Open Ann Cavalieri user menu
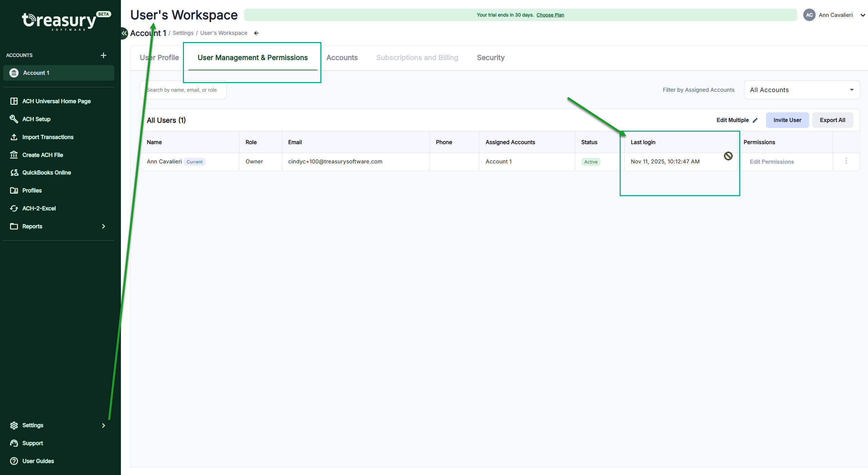Image resolution: width=868 pixels, height=475 pixels. click(x=835, y=15)
